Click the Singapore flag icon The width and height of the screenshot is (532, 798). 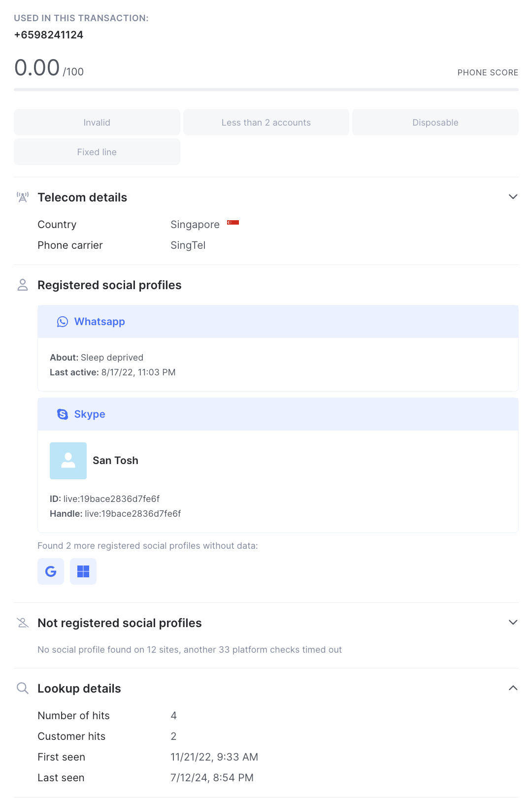click(233, 223)
